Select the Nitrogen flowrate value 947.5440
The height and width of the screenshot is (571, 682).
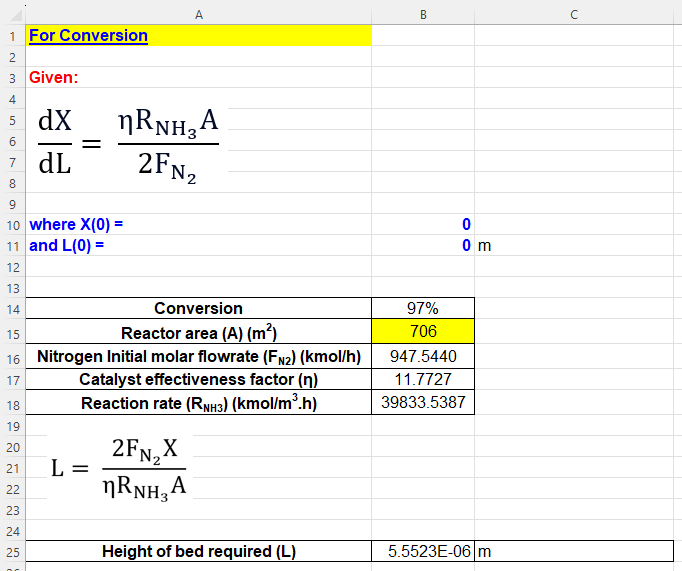coord(422,356)
